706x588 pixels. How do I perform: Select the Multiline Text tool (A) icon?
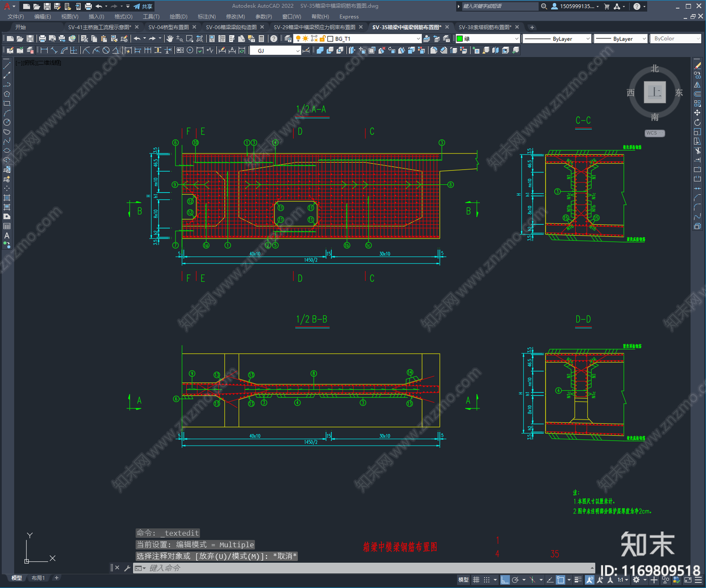7,236
